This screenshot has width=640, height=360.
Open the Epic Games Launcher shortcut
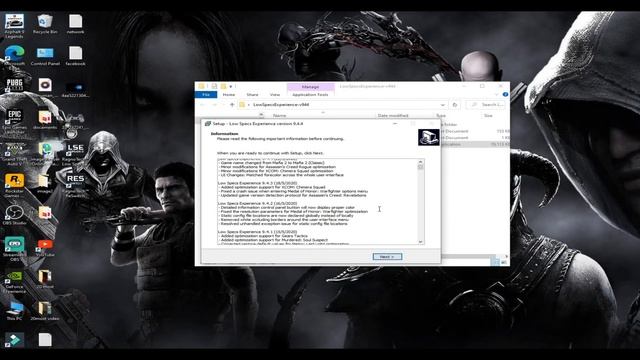[x=14, y=121]
